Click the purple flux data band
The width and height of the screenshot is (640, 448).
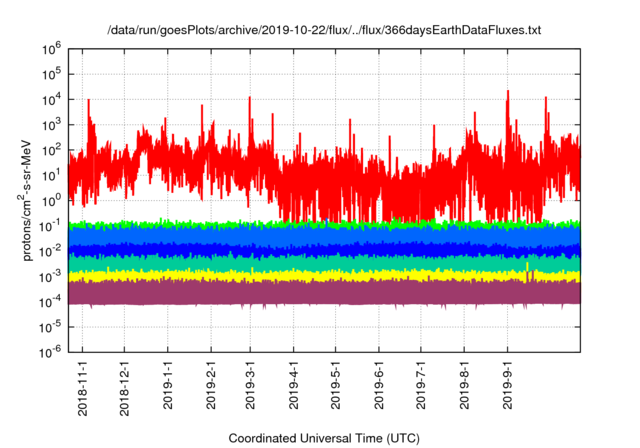coord(324,294)
